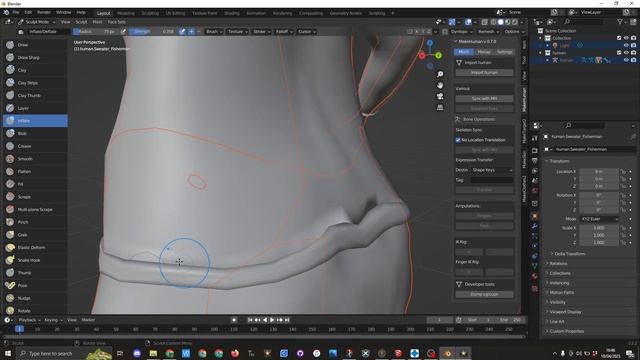
Task: Toggle strength pressure sensitivity pen icon
Action: click(x=182, y=31)
